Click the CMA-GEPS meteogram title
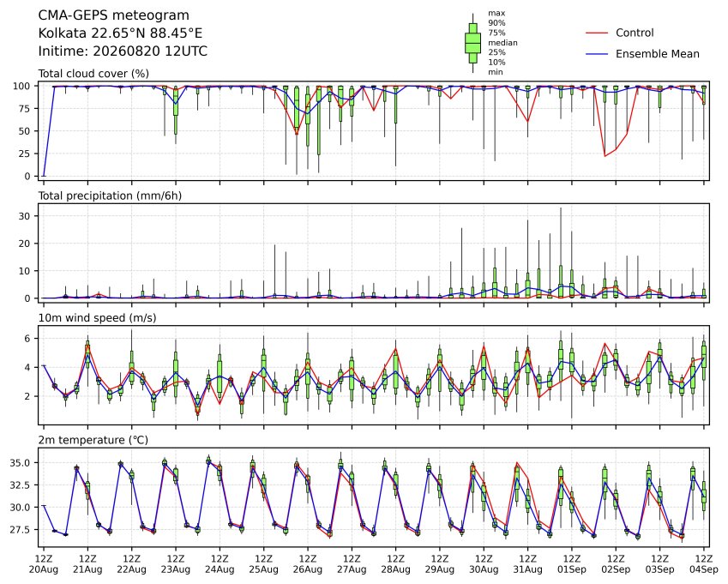The height and width of the screenshot is (584, 728). [x=114, y=15]
